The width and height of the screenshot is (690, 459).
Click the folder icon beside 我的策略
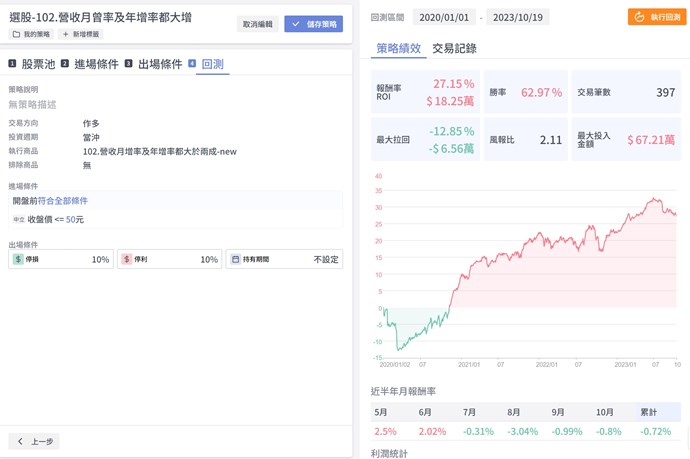click(16, 34)
